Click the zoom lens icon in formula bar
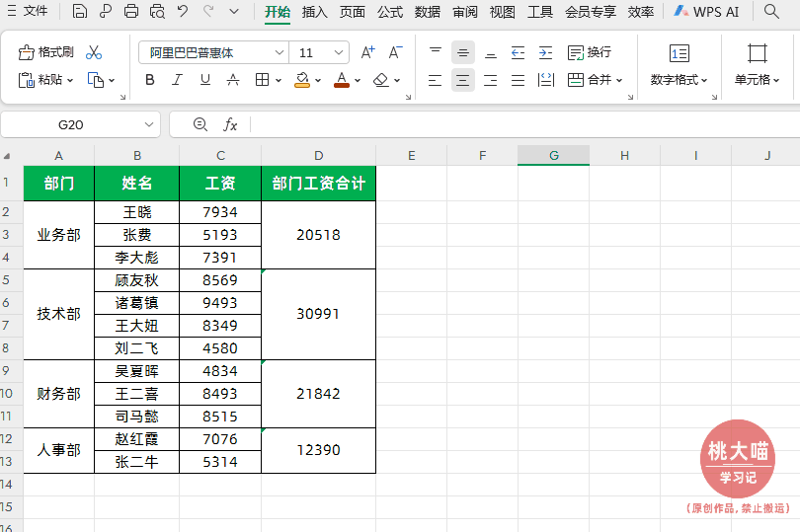 [200, 124]
